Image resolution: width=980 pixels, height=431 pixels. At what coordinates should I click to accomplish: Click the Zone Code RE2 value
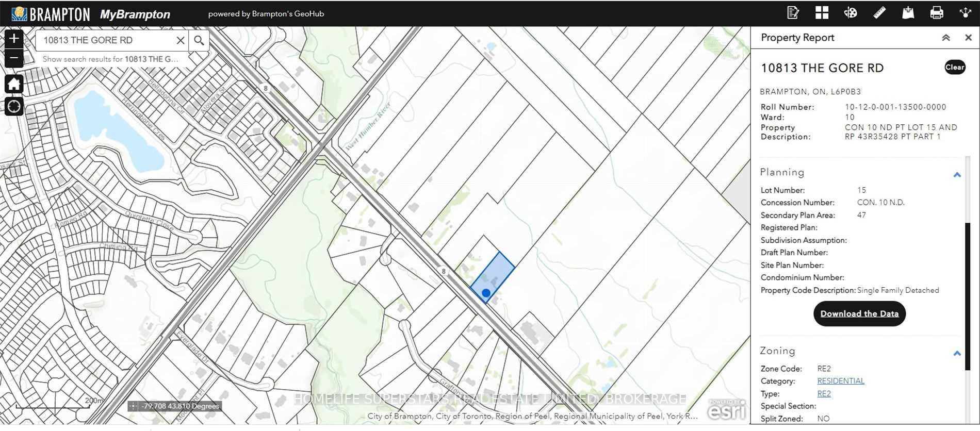coord(824,369)
